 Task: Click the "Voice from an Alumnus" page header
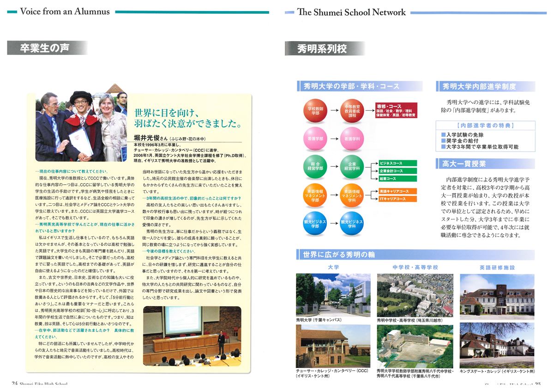click(x=65, y=12)
